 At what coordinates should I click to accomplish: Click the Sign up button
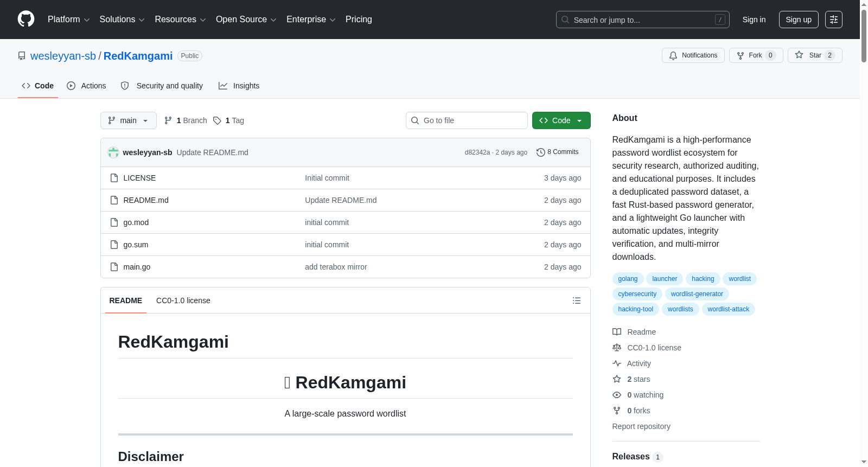click(x=799, y=20)
